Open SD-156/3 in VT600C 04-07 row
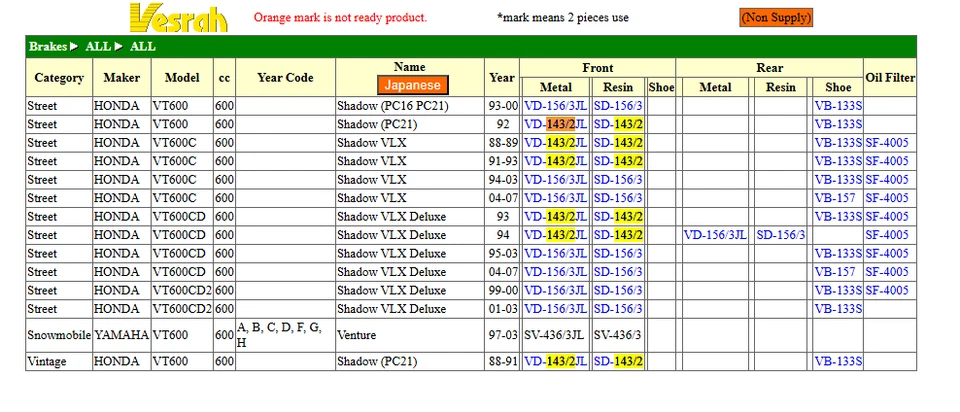Screen dimensions: 960x412 point(618,198)
